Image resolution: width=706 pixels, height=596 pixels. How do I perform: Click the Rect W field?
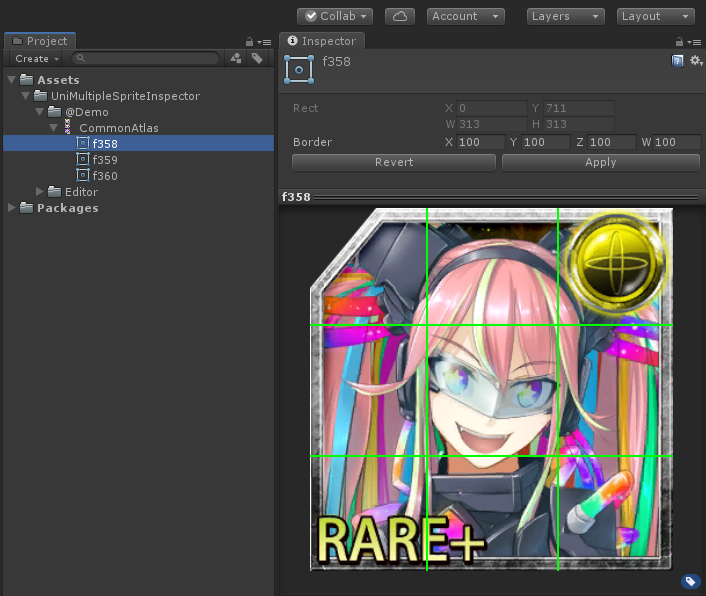[491, 124]
